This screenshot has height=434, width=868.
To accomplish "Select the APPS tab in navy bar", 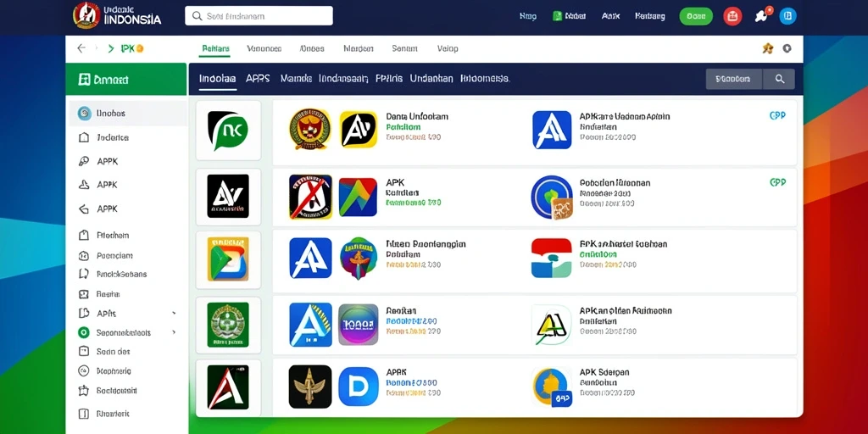I will click(x=258, y=79).
